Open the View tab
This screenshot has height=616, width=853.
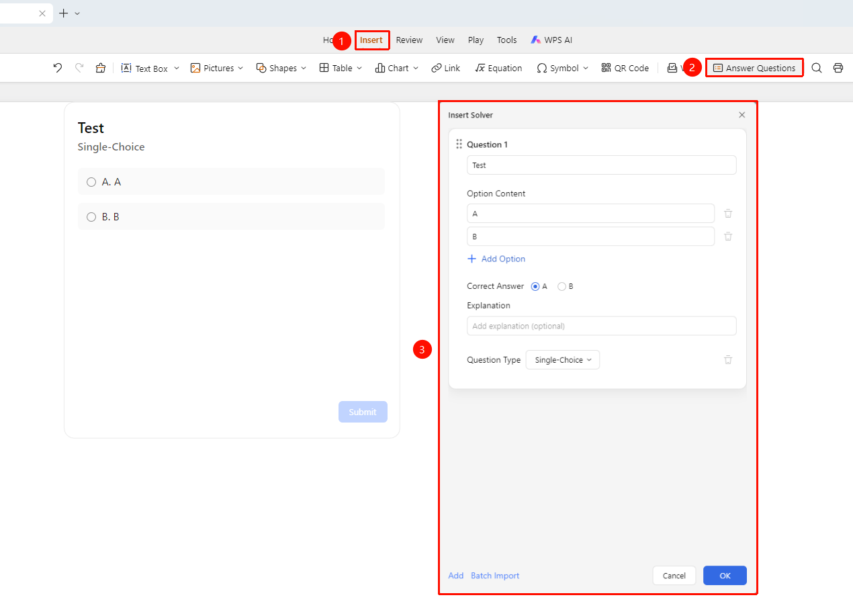pyautogui.click(x=445, y=40)
